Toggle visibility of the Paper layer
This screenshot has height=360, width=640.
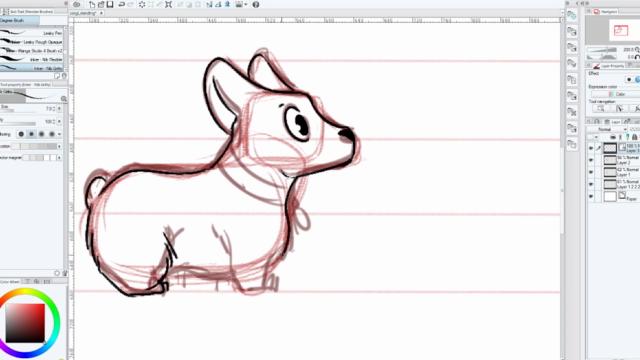click(x=591, y=197)
